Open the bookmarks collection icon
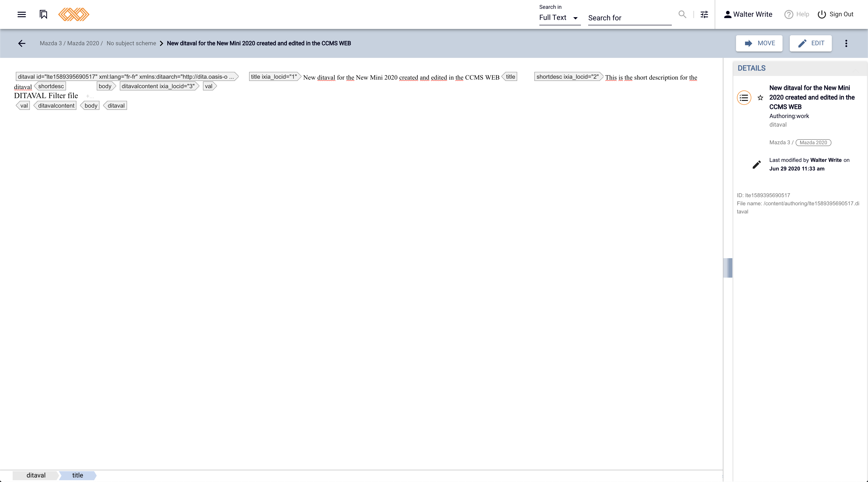This screenshot has width=868, height=482. [43, 14]
